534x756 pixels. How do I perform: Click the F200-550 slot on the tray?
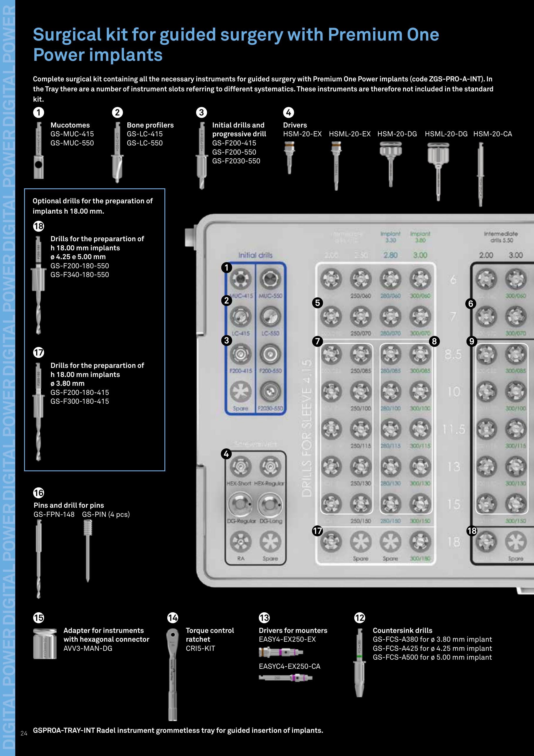270,354
